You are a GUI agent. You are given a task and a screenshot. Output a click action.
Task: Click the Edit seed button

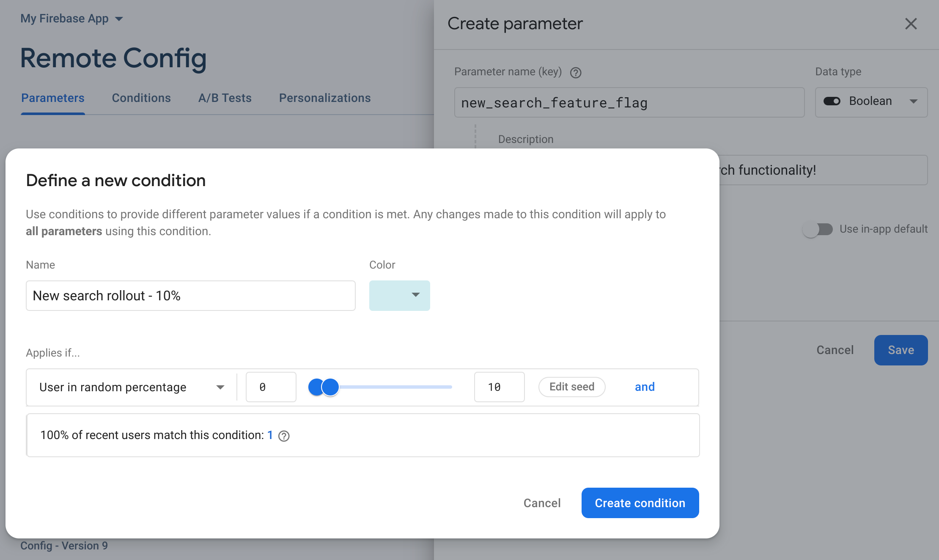572,387
